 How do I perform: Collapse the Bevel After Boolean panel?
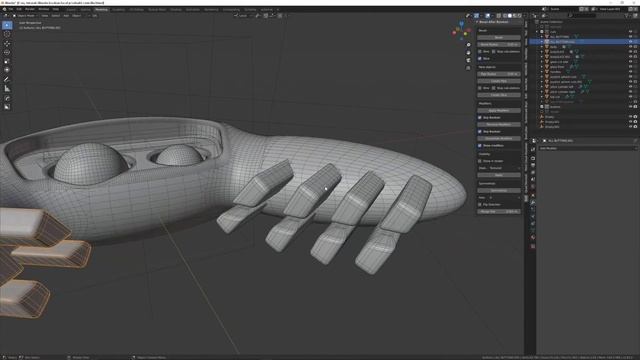pyautogui.click(x=477, y=22)
